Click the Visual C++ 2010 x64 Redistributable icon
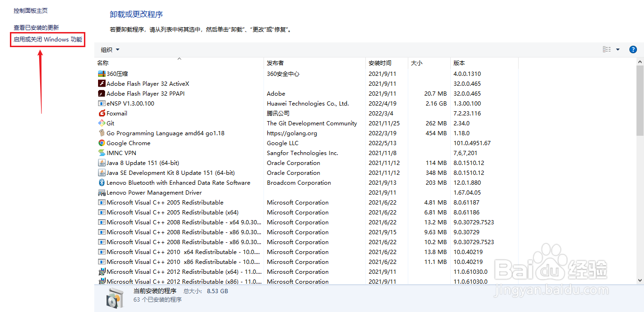 [x=101, y=252]
